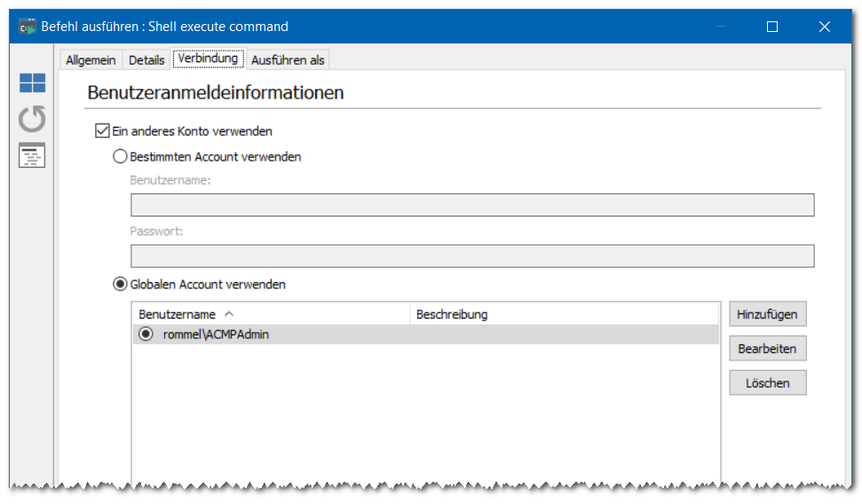The width and height of the screenshot is (862, 504).
Task: Click the Passwort input field
Action: coord(472,256)
